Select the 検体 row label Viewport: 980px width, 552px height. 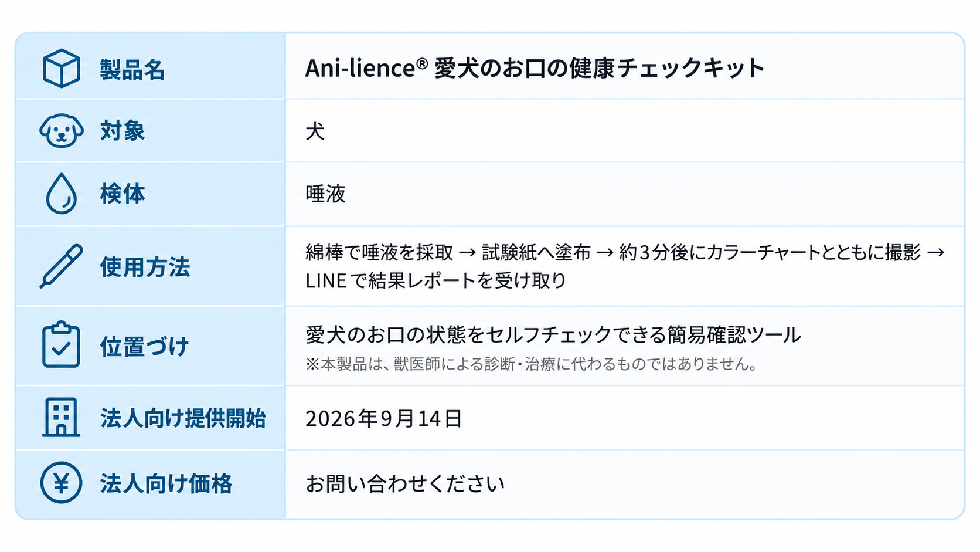pos(122,194)
